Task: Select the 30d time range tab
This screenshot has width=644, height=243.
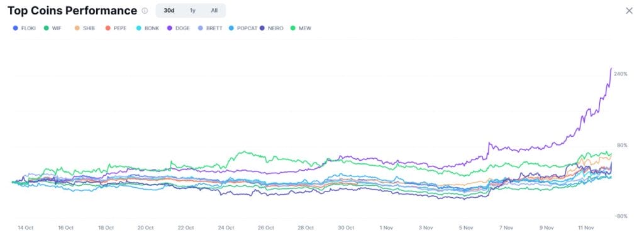Action: (169, 11)
